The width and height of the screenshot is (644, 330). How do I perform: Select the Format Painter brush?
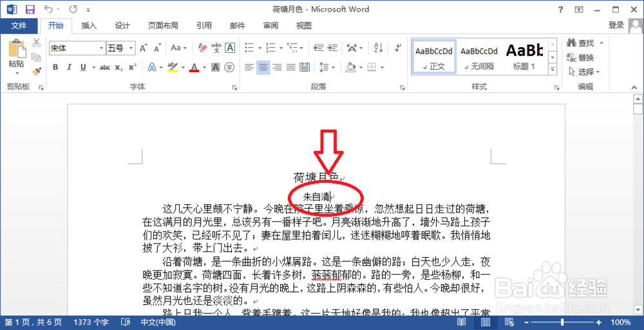pos(36,72)
